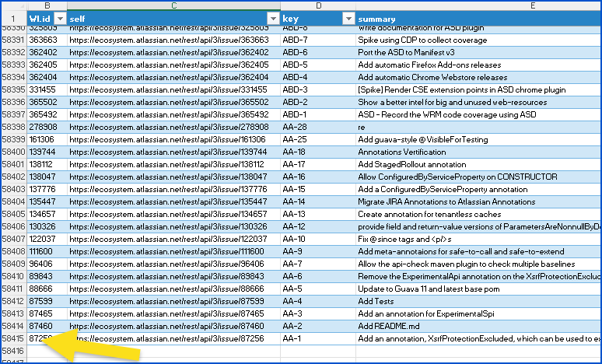
Task: Select column D header
Action: (x=318, y=5)
